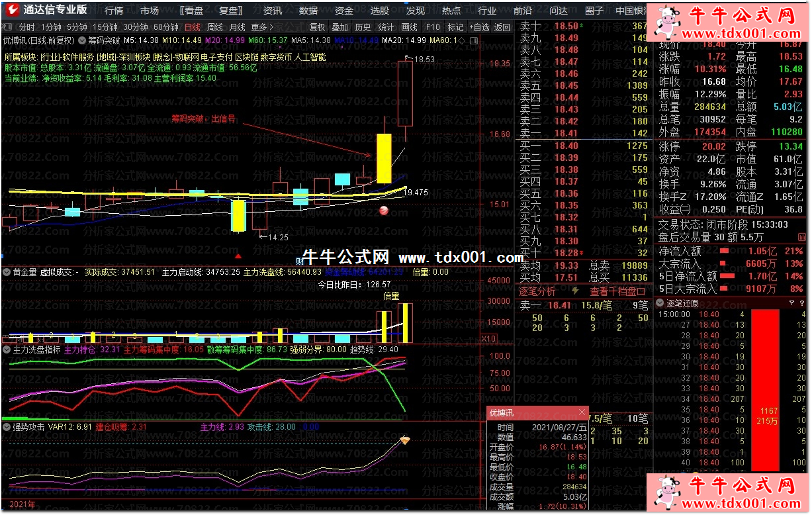Click the +自选 button
This screenshot has width=812, height=515.
[x=478, y=27]
